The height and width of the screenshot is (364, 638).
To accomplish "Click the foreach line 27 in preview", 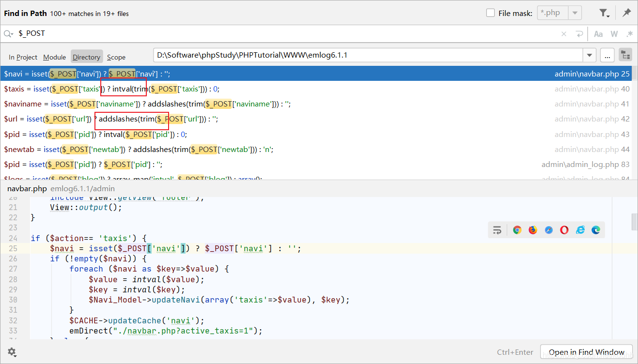I will (x=149, y=269).
